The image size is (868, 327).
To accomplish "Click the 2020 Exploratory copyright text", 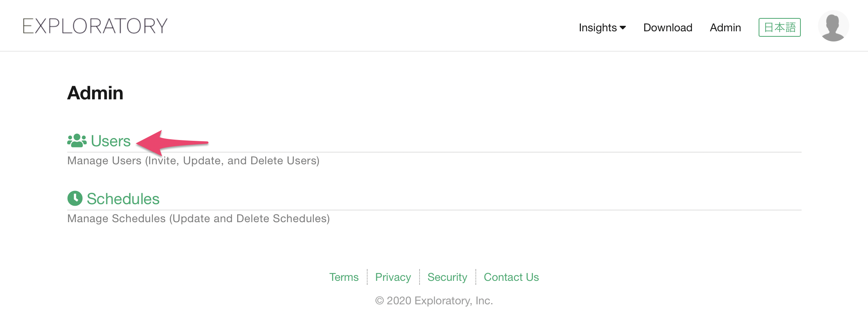I will [434, 300].
